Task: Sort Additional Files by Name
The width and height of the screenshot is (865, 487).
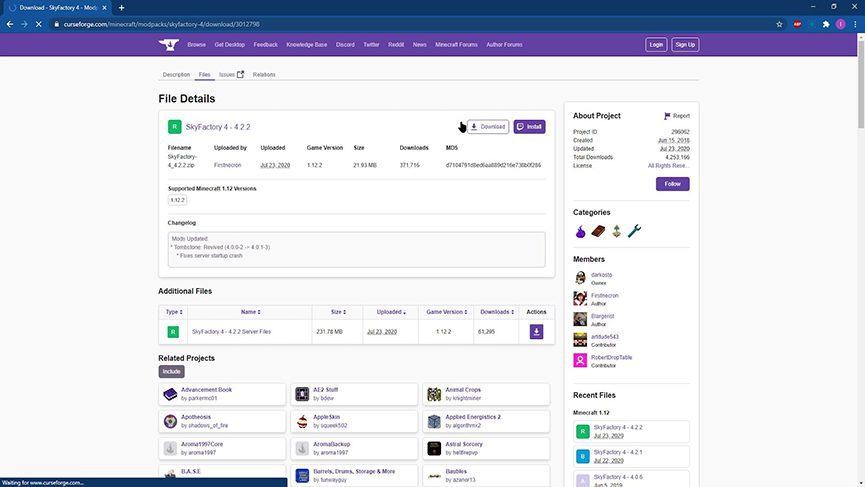Action: (250, 312)
